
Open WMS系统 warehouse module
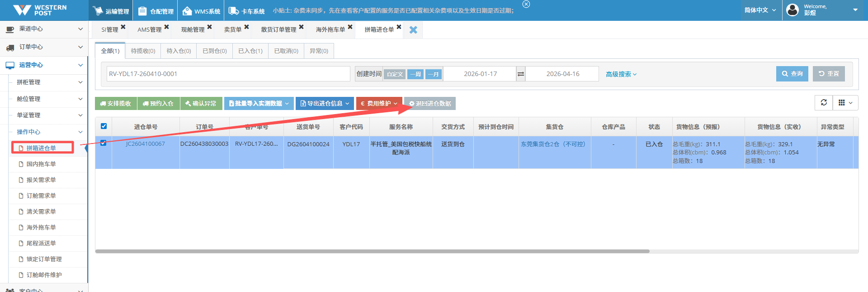point(202,11)
